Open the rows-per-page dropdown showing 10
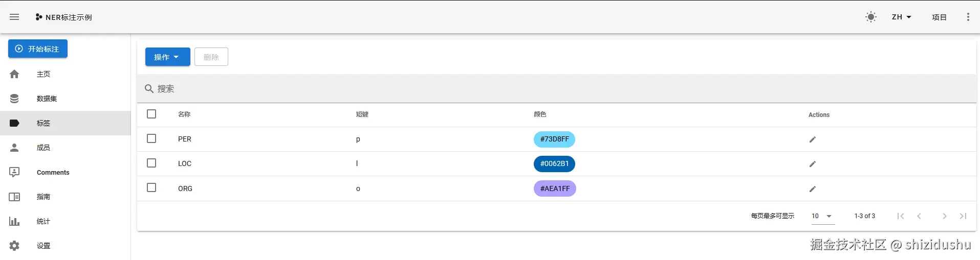 [x=822, y=216]
